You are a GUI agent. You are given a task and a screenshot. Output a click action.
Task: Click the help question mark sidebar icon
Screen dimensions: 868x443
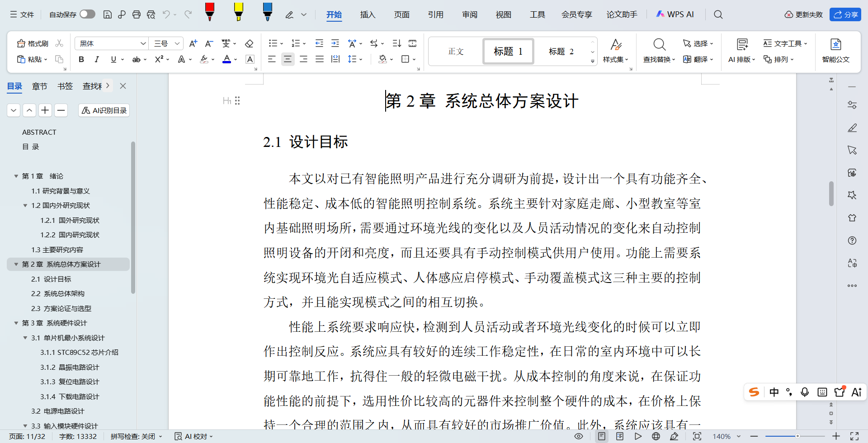pyautogui.click(x=852, y=240)
